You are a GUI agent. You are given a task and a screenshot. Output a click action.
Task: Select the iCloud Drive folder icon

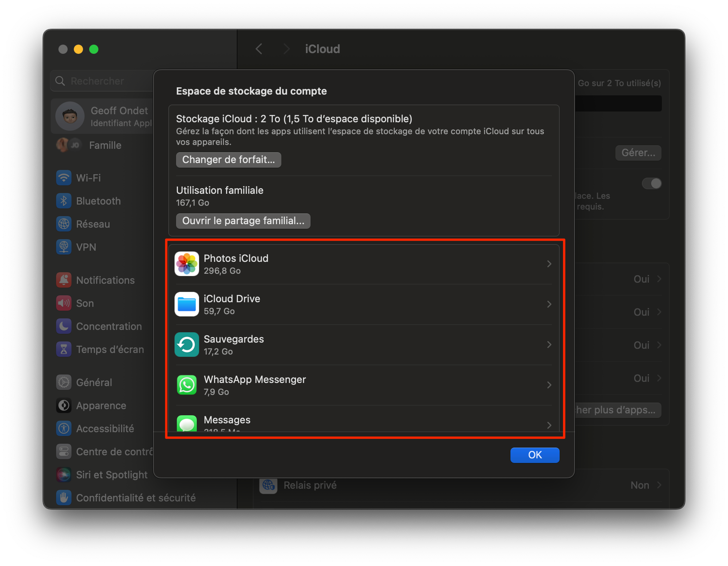click(186, 305)
